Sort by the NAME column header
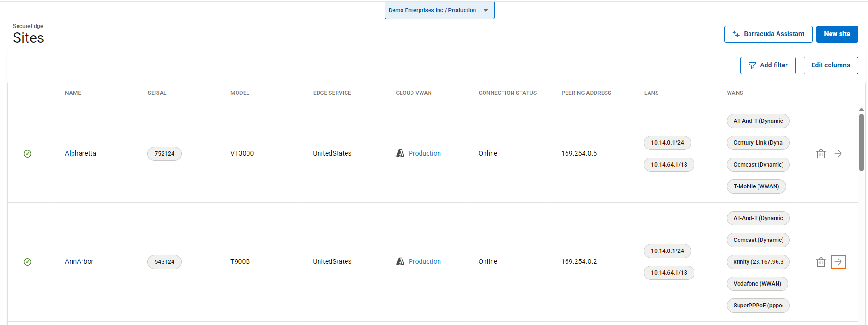Image resolution: width=868 pixels, height=325 pixels. pos(73,93)
